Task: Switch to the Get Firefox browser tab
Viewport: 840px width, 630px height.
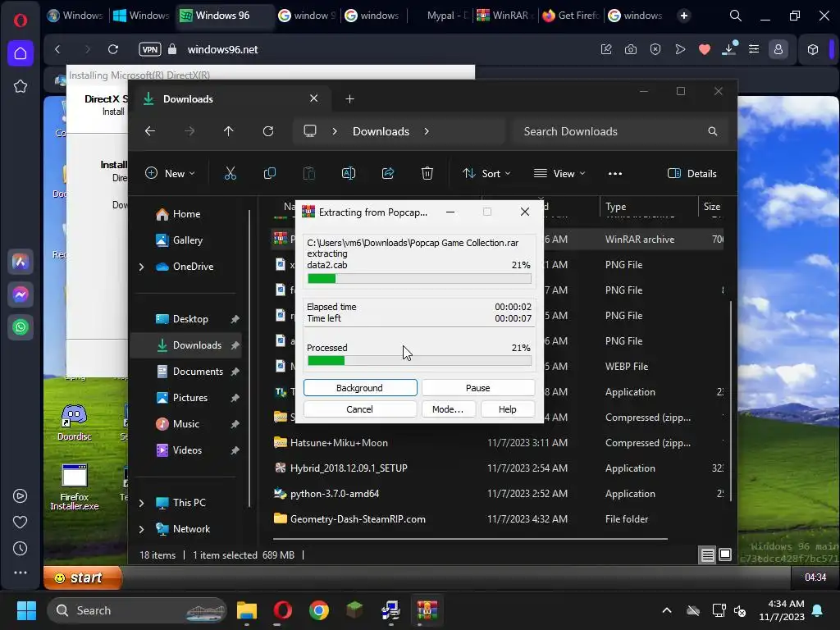Action: [x=571, y=16]
